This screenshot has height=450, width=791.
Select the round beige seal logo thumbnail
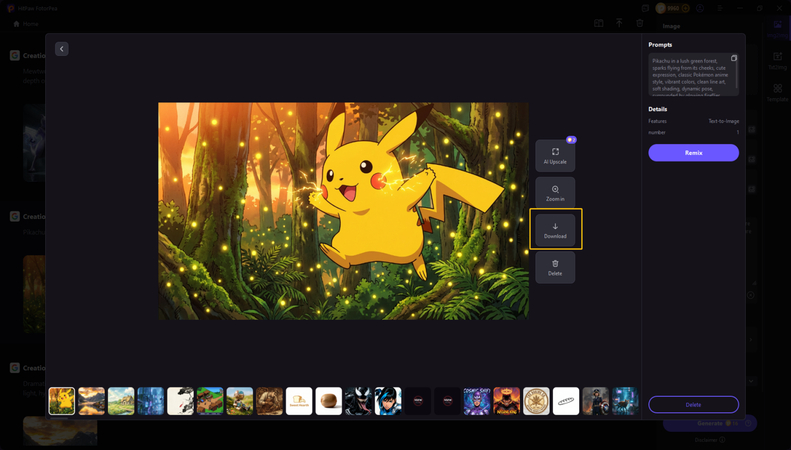point(536,401)
